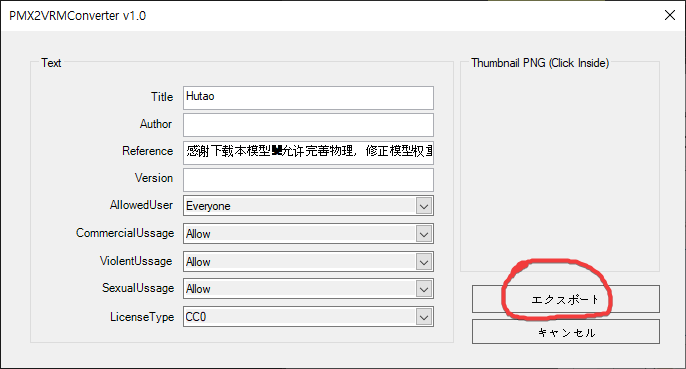This screenshot has height=369, width=686.
Task: Open the LicenseType dropdown arrow
Action: pyautogui.click(x=424, y=317)
